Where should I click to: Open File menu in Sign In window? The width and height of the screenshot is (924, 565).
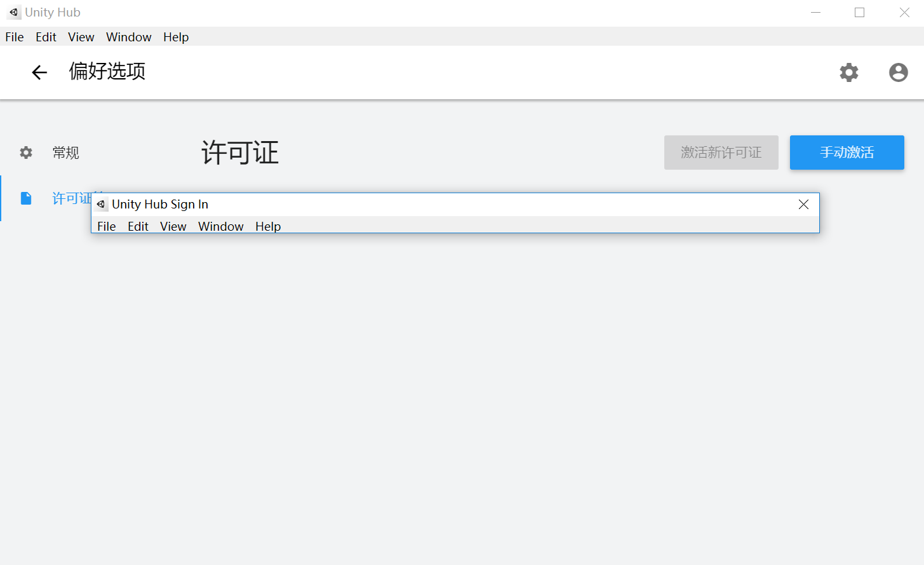(x=107, y=226)
